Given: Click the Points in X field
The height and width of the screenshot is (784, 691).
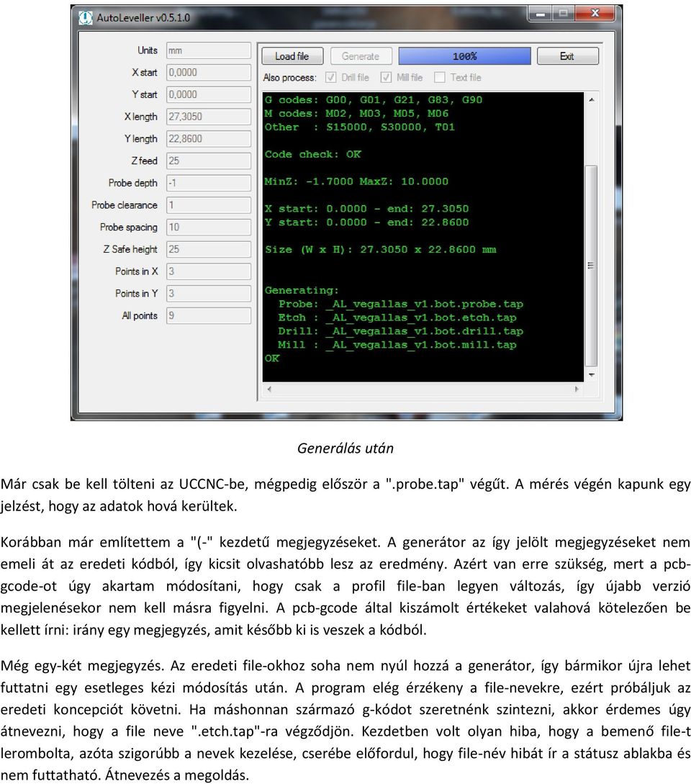Looking at the screenshot, I should click(x=209, y=271).
